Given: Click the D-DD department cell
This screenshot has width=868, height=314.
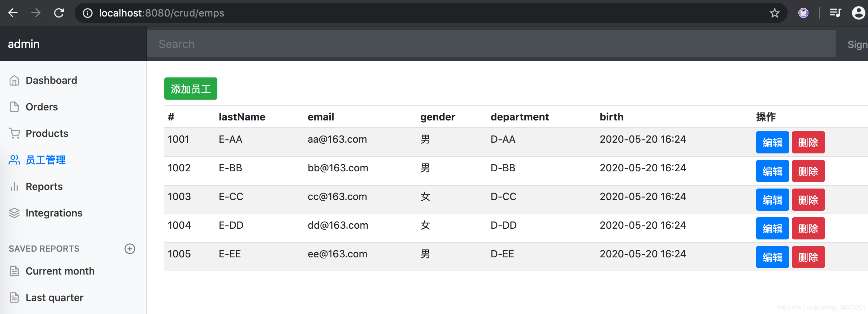Looking at the screenshot, I should (x=504, y=225).
